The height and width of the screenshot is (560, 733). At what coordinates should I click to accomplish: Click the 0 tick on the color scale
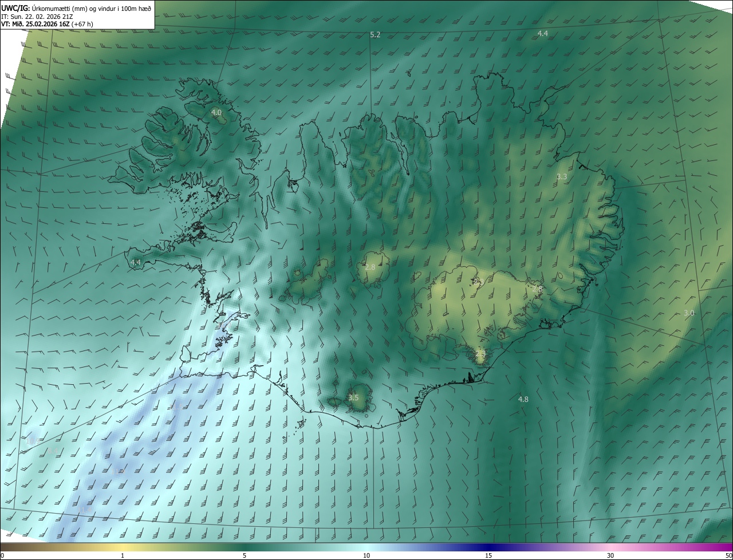click(x=2, y=555)
